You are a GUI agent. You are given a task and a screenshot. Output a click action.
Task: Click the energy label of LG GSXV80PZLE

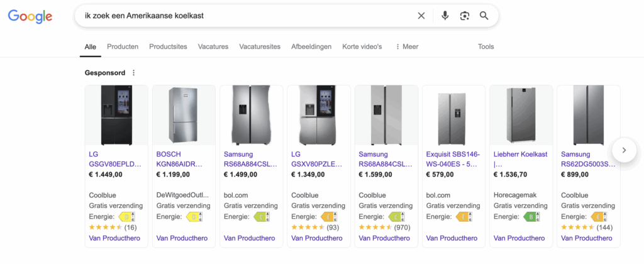point(329,217)
